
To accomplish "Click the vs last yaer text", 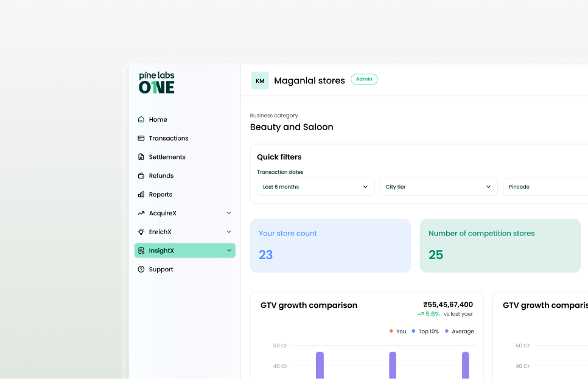I will coord(458,314).
